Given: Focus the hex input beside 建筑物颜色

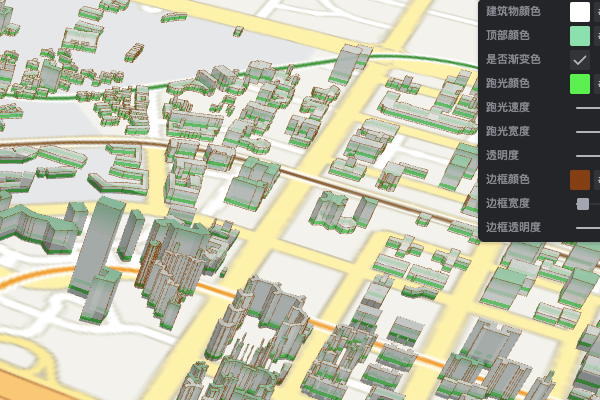Looking at the screenshot, I should (x=597, y=12).
